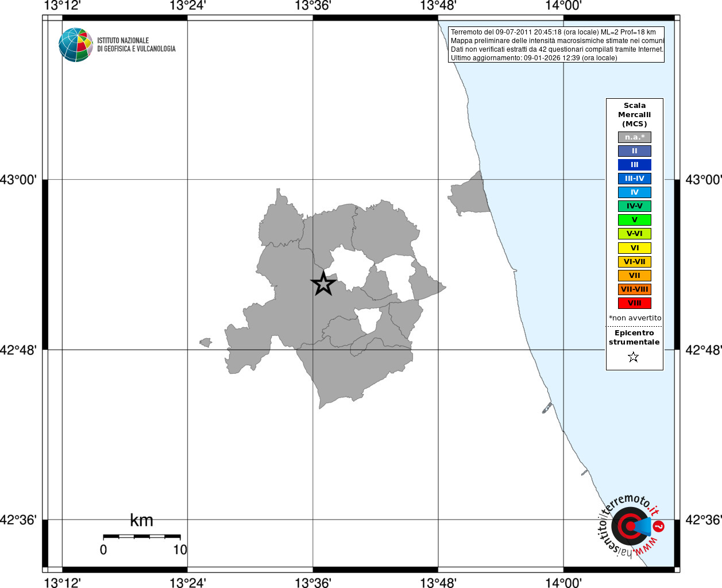
Task: Select the VIII red legend swatch
Action: [635, 303]
